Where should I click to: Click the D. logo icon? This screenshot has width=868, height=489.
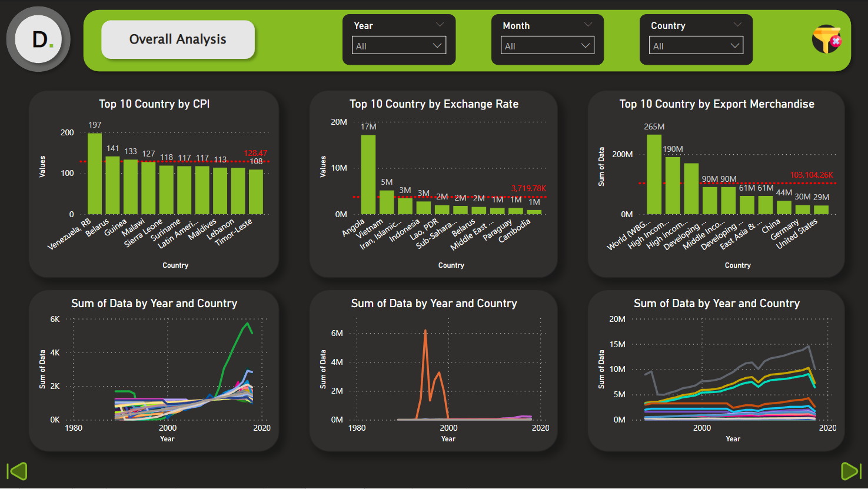coord(39,39)
